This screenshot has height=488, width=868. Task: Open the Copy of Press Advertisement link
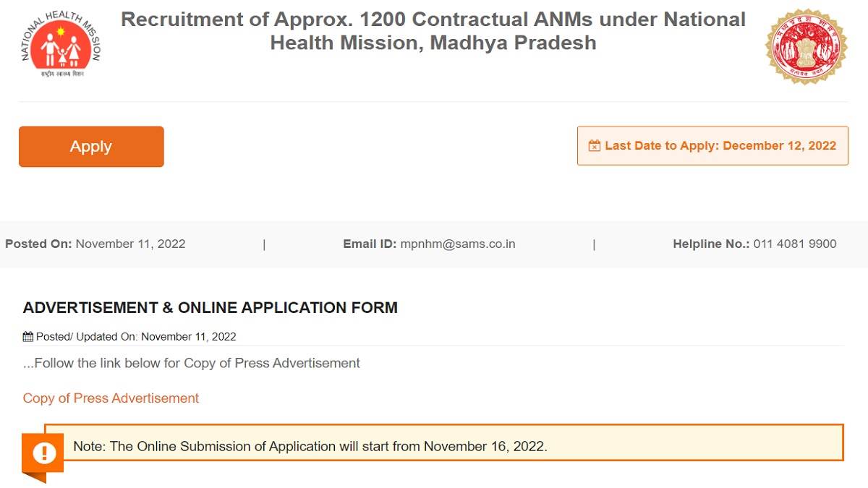pos(111,398)
